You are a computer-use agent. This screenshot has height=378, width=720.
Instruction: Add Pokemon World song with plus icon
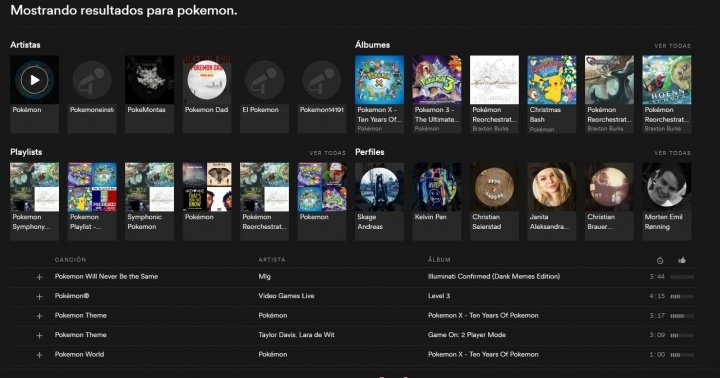39,355
